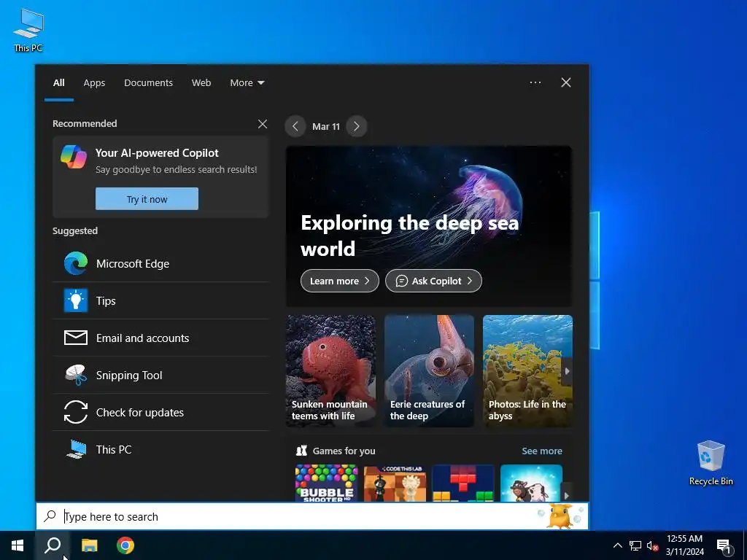The width and height of the screenshot is (747, 560).
Task: Open This PC from the Suggested list
Action: point(160,449)
